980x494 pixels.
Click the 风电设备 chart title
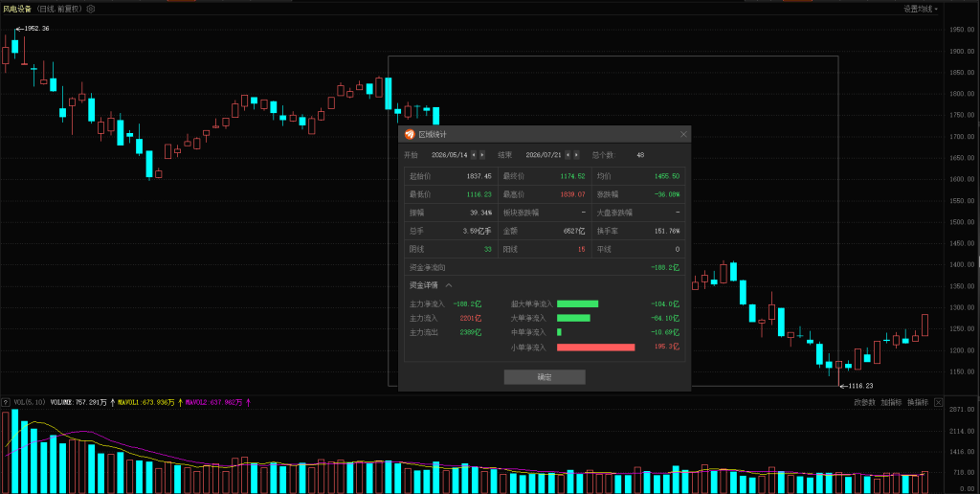[x=17, y=9]
